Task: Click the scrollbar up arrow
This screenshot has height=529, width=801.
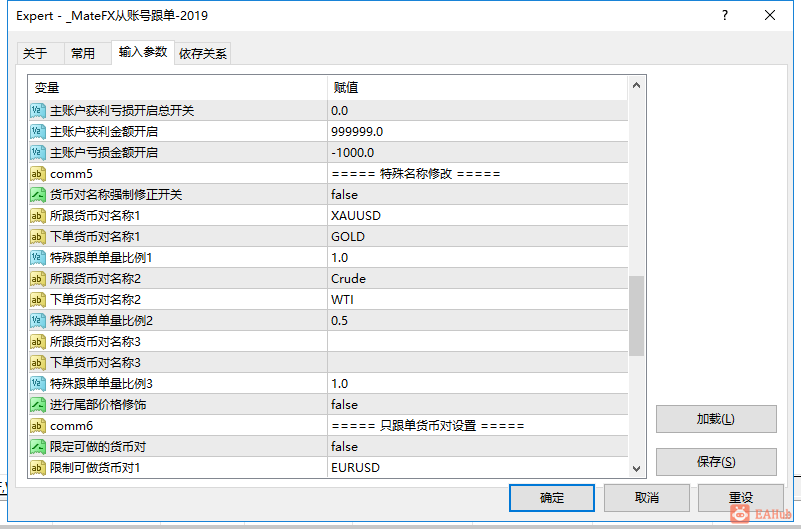Action: pos(636,85)
